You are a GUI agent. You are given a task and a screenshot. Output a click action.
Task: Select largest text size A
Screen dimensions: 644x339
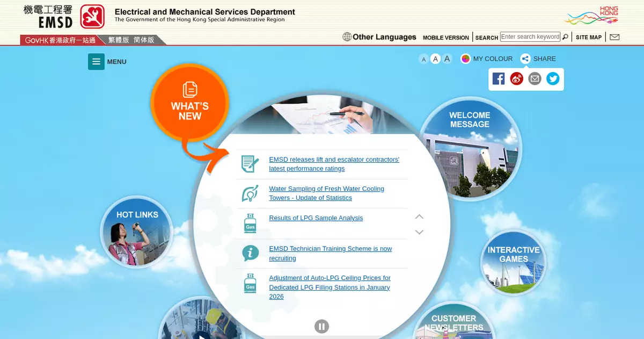[x=447, y=59]
